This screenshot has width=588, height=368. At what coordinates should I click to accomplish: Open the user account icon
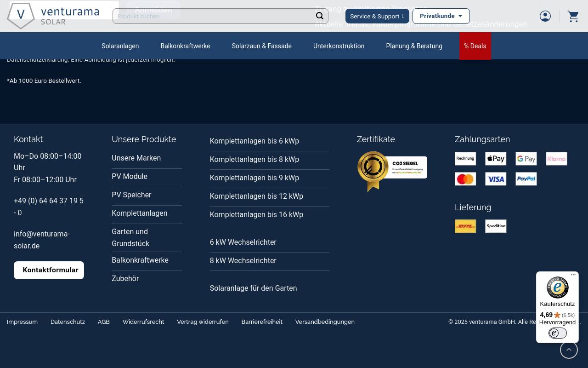tap(545, 16)
